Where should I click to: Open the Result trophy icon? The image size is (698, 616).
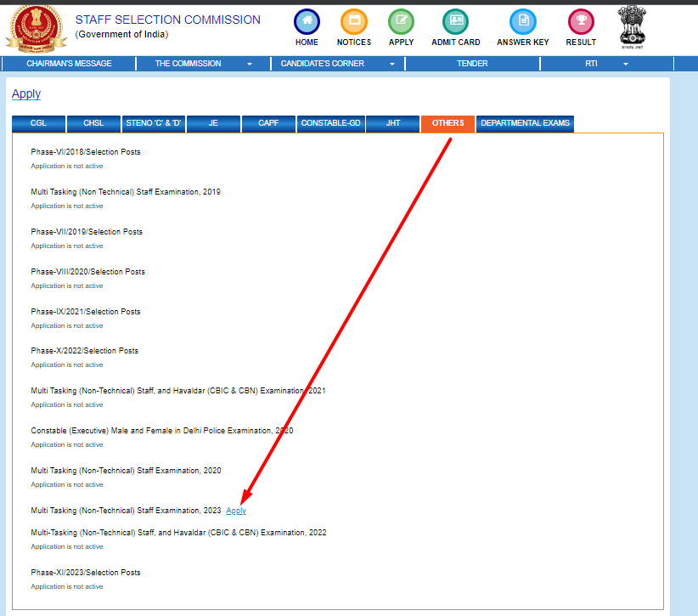point(581,21)
